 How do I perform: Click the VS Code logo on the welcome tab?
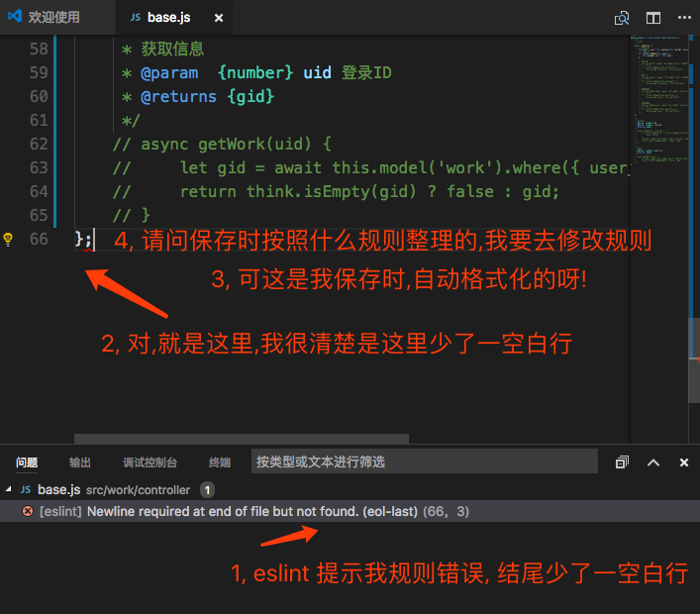15,17
